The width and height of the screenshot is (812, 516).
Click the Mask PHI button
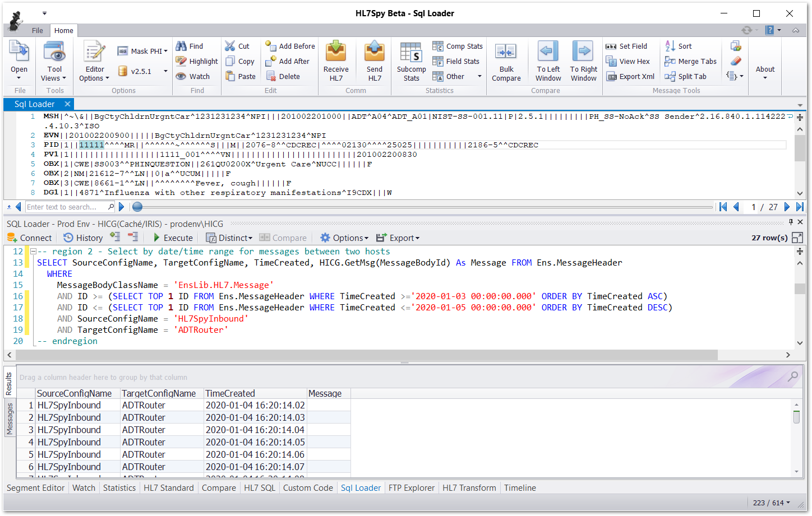[x=142, y=51]
